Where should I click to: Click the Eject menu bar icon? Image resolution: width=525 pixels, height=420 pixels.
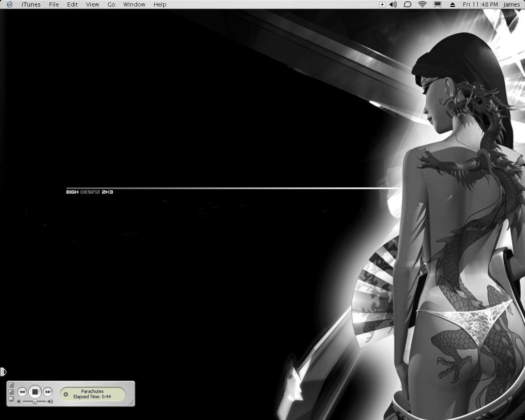pyautogui.click(x=452, y=5)
